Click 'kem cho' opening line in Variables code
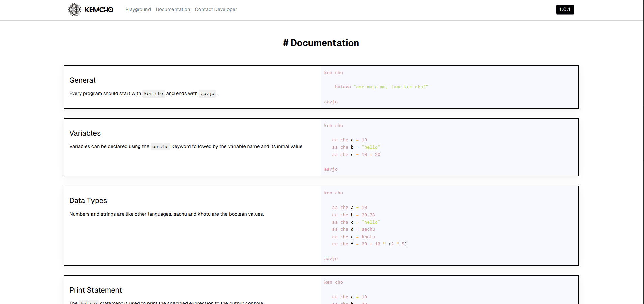The width and height of the screenshot is (644, 304). (333, 126)
